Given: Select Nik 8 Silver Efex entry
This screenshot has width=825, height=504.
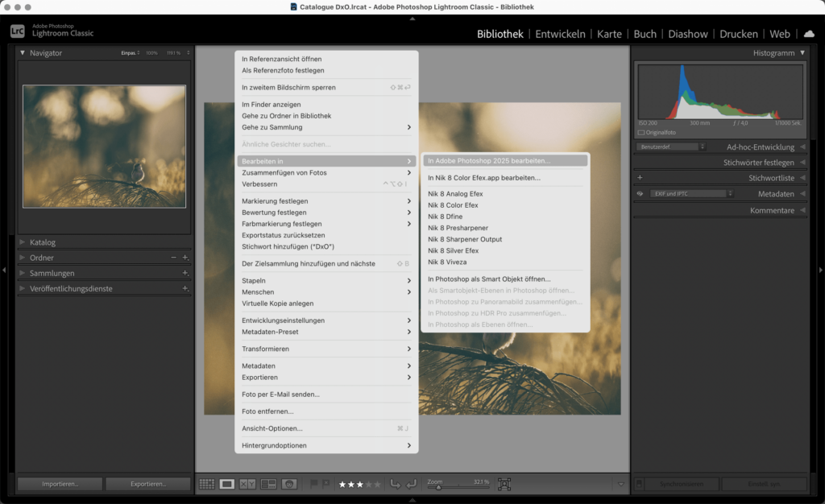Looking at the screenshot, I should tap(453, 250).
